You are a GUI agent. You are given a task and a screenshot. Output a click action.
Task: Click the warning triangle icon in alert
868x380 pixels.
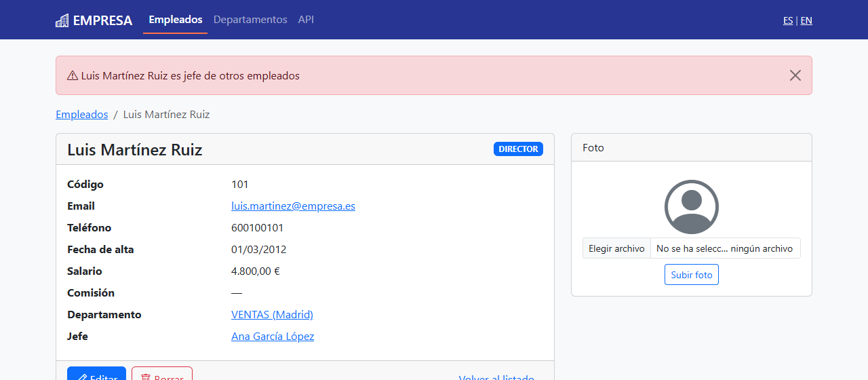coord(73,76)
